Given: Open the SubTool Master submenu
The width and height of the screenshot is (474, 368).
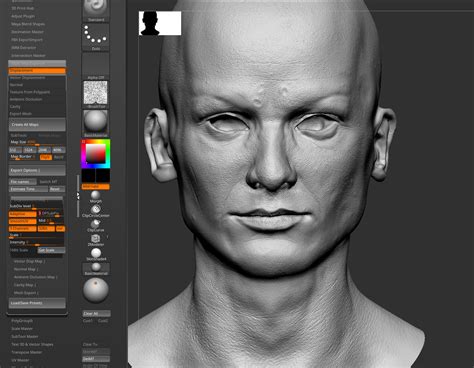Looking at the screenshot, I should click(x=25, y=337).
